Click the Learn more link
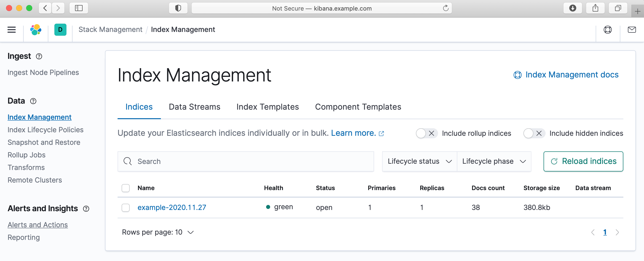The image size is (644, 261). click(353, 133)
